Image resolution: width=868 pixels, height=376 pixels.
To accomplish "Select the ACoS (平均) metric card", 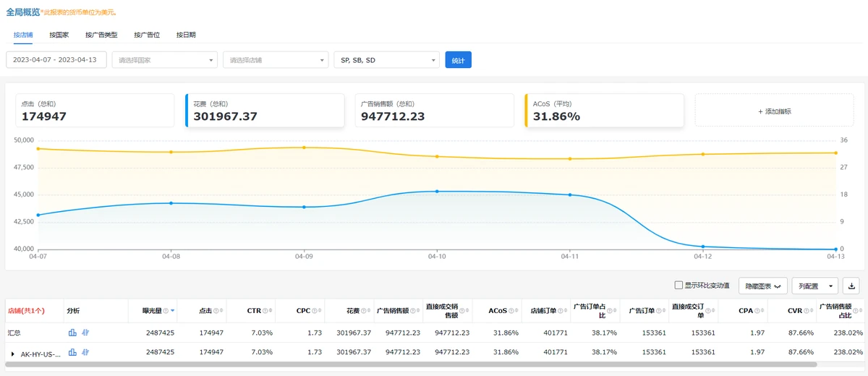I will [604, 111].
